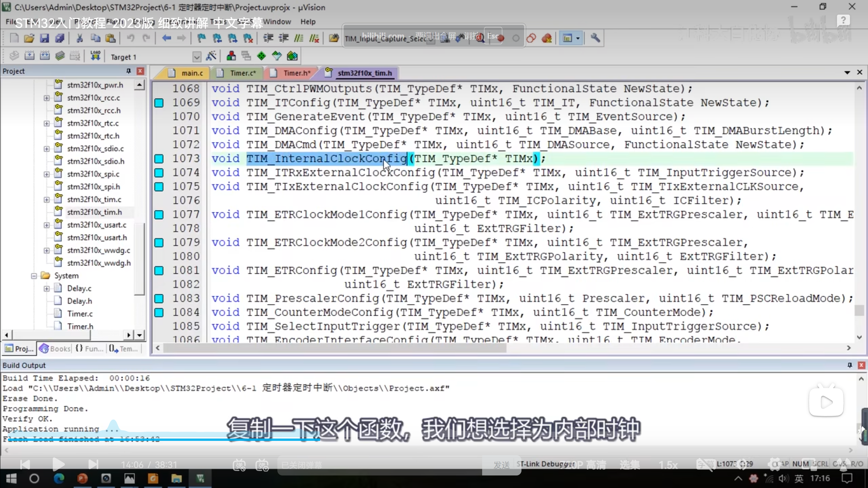Image resolution: width=868 pixels, height=488 pixels.
Task: Switch to the main.c tab
Action: tap(192, 73)
